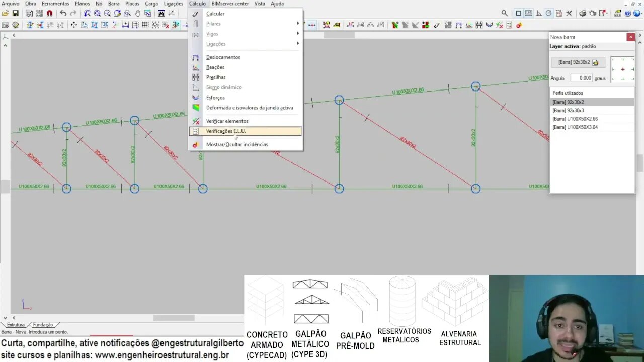Click the Redo arrow in toolbar
The image size is (644, 362).
pos(73,14)
